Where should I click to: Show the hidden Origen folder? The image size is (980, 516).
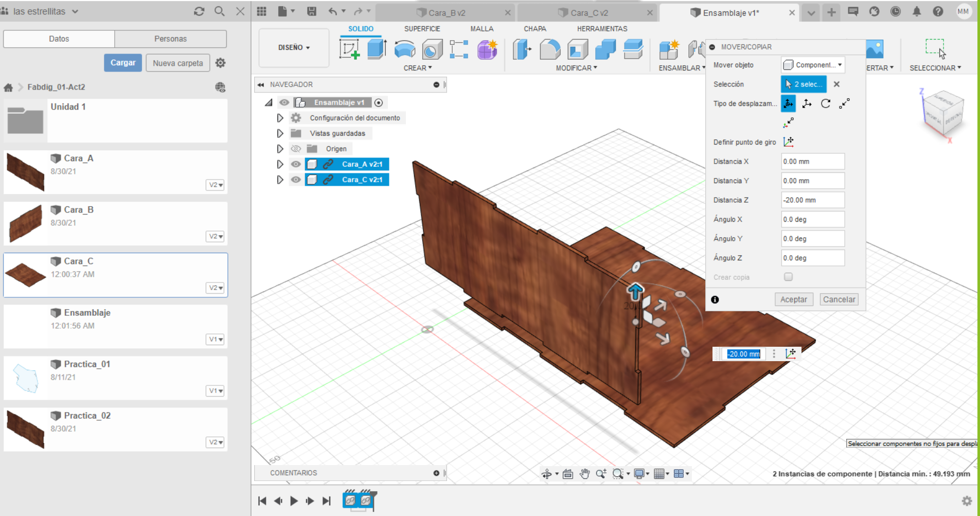coord(296,149)
